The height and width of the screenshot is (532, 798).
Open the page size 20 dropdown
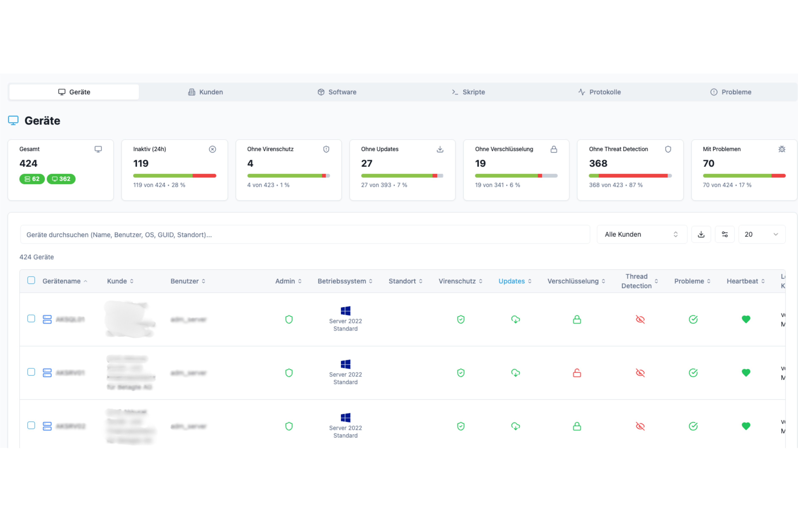point(761,235)
